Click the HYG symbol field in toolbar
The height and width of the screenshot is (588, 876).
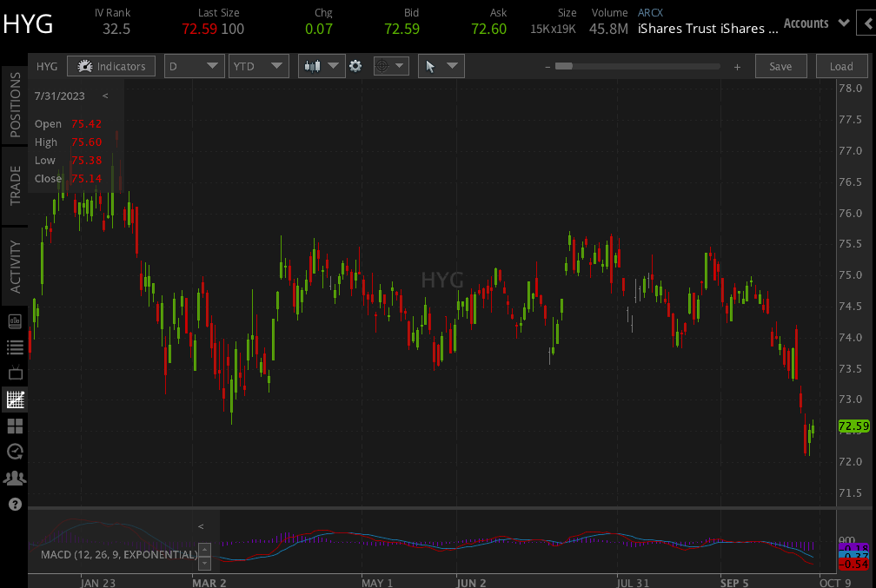point(47,66)
